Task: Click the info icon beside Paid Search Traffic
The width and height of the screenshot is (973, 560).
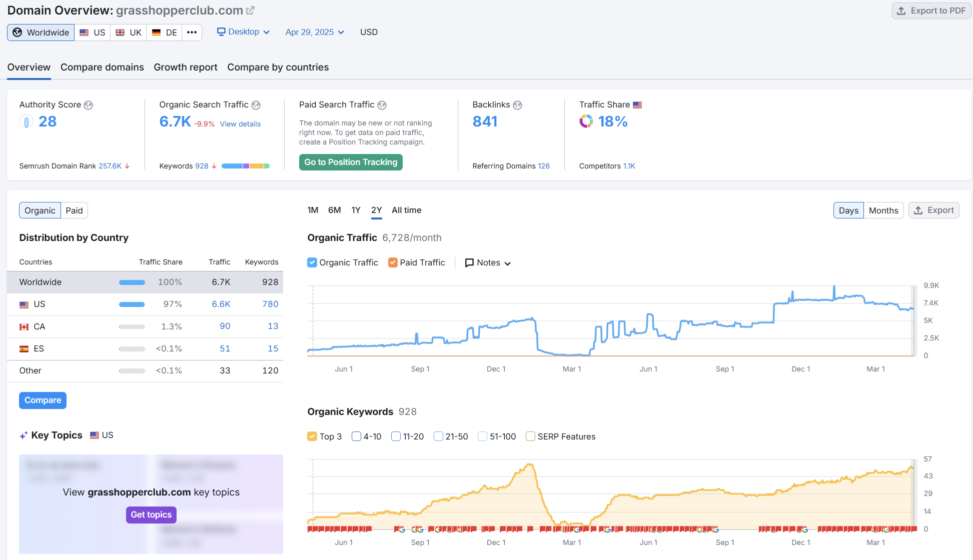Action: pos(382,105)
